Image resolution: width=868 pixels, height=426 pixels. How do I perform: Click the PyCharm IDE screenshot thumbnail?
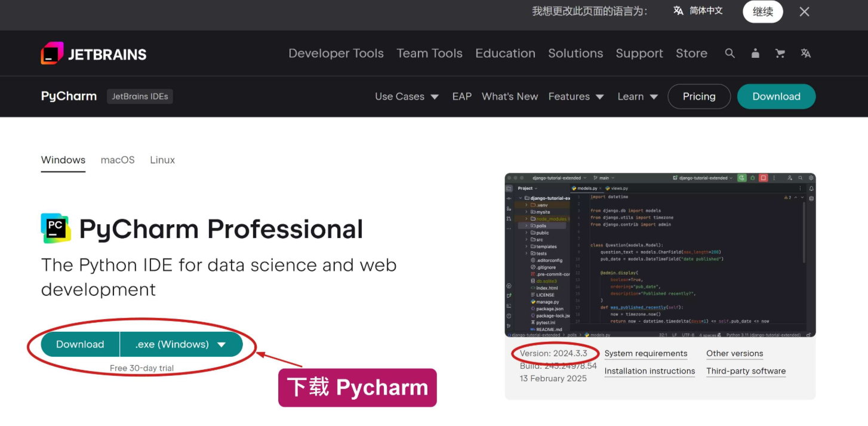coord(660,255)
